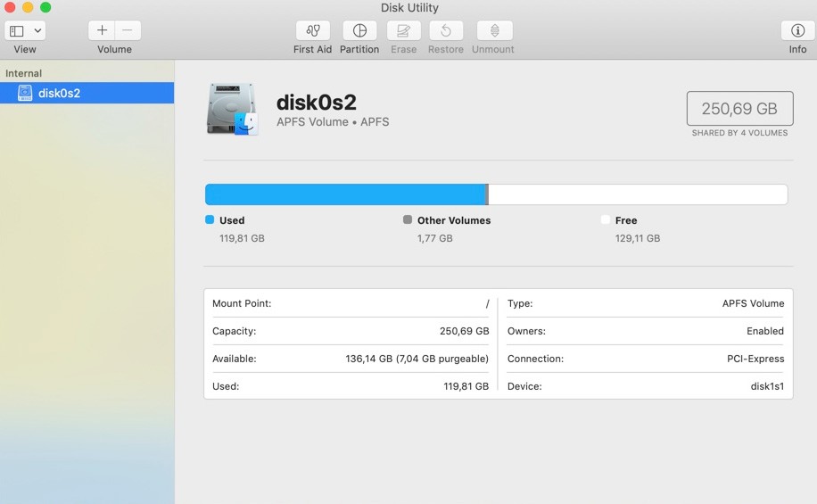Image resolution: width=817 pixels, height=504 pixels.
Task: Click the blue Used legend swatch
Action: (x=210, y=219)
